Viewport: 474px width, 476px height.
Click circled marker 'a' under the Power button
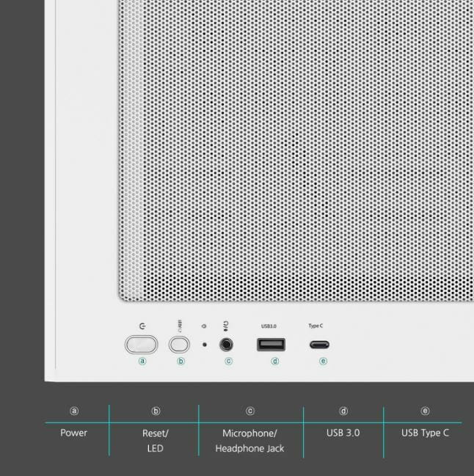142,361
